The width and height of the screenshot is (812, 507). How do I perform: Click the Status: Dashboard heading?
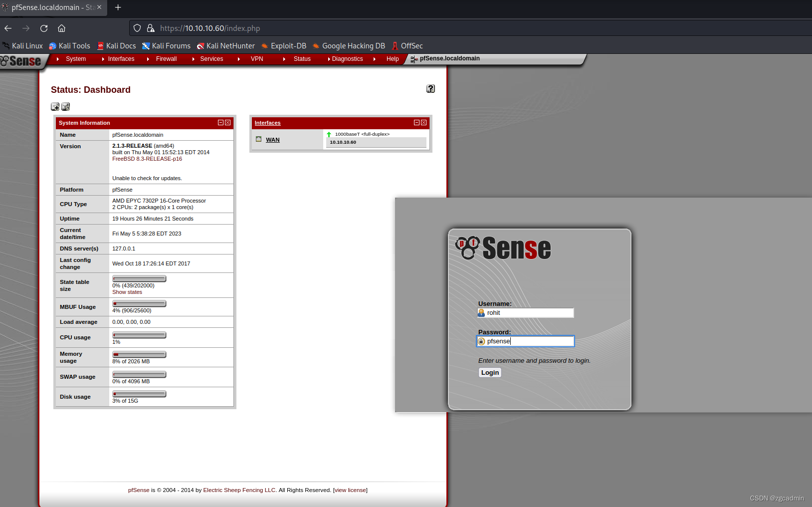coord(91,90)
